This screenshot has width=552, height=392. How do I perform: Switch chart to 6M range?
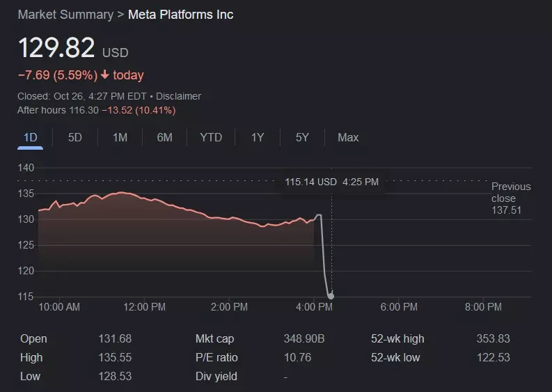point(164,138)
